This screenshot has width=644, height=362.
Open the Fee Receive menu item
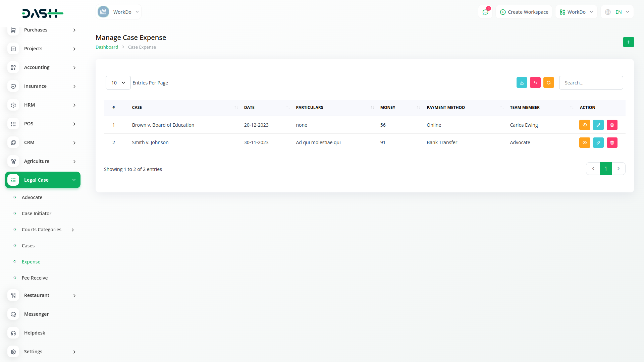[x=35, y=278]
